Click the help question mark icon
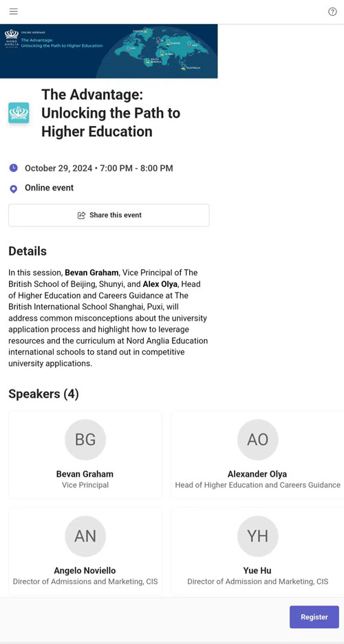The image size is (344, 644). 332,12
